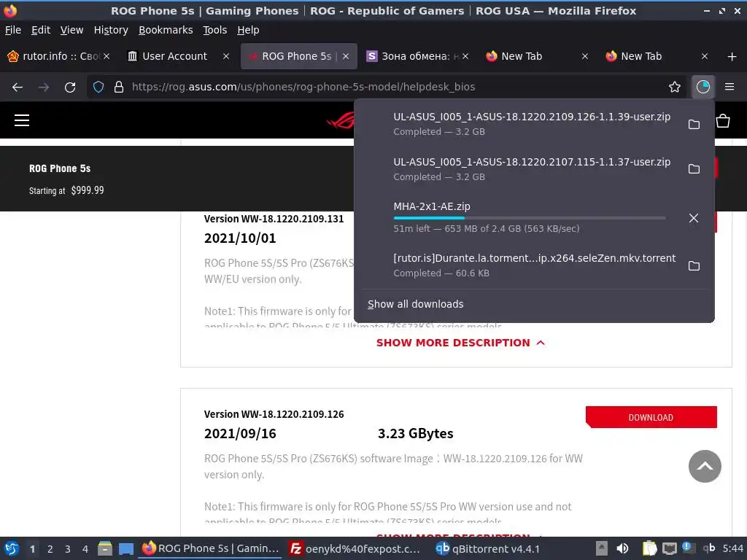Viewport: 747px width, 560px height.
Task: Click the ROG Phone 5s title
Action: pyautogui.click(x=60, y=168)
